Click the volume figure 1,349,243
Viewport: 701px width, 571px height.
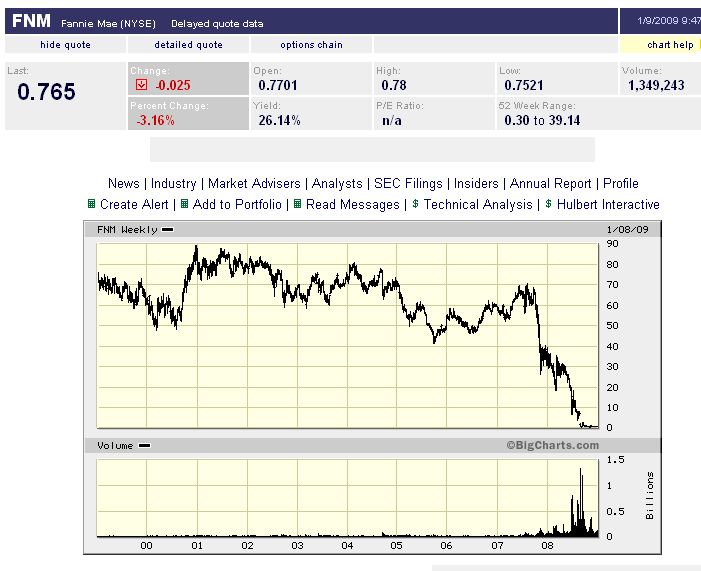coord(656,85)
